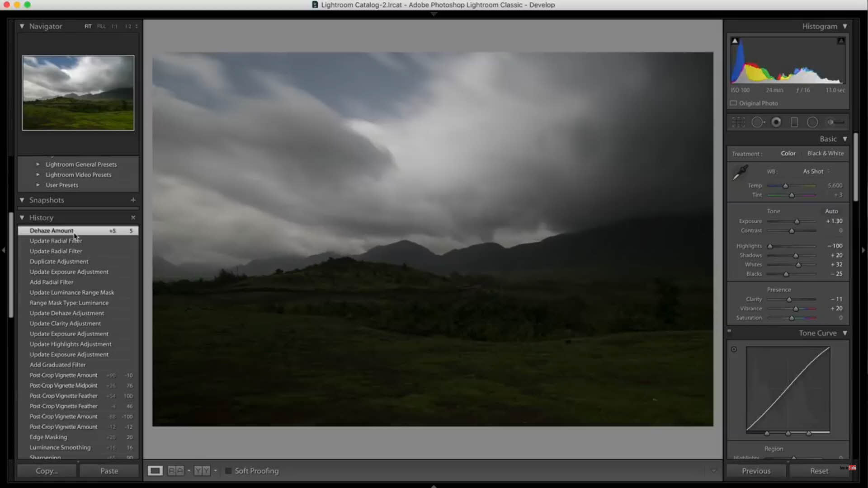Click the right panel scrollbar
Image resolution: width=868 pixels, height=488 pixels.
[856, 167]
